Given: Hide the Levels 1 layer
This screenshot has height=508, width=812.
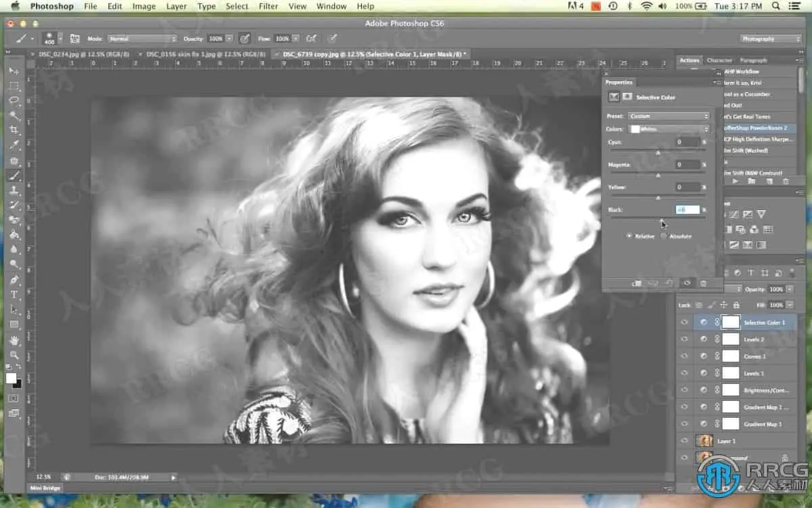Looking at the screenshot, I should point(685,373).
